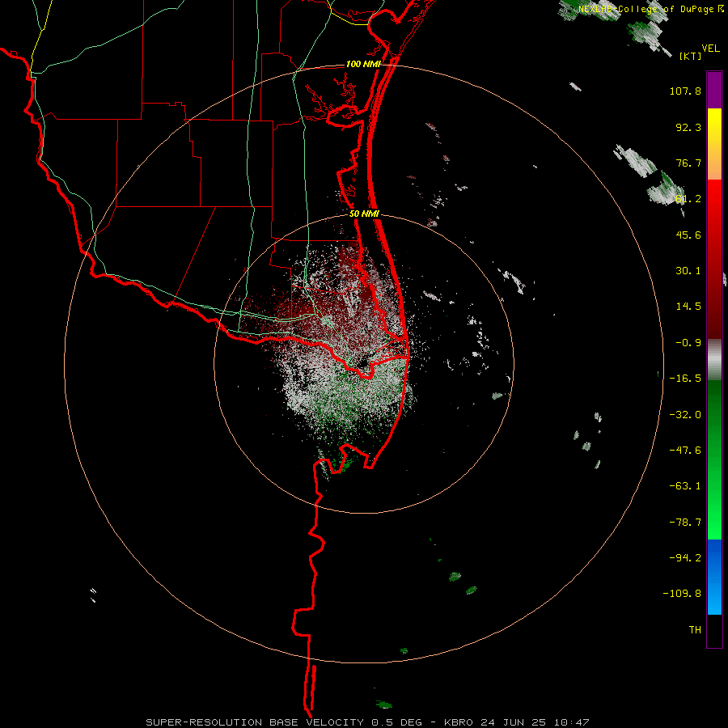
Task: Select the -16.5 legend value
Action: click(x=685, y=379)
